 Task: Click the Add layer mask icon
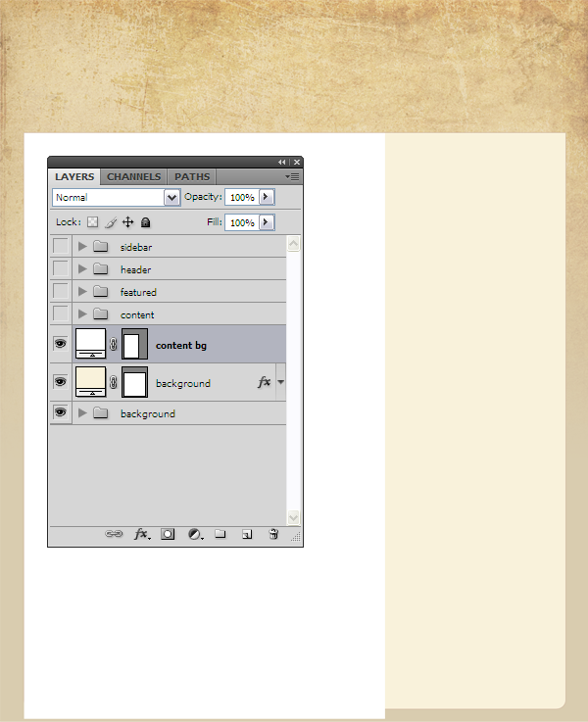(x=168, y=534)
